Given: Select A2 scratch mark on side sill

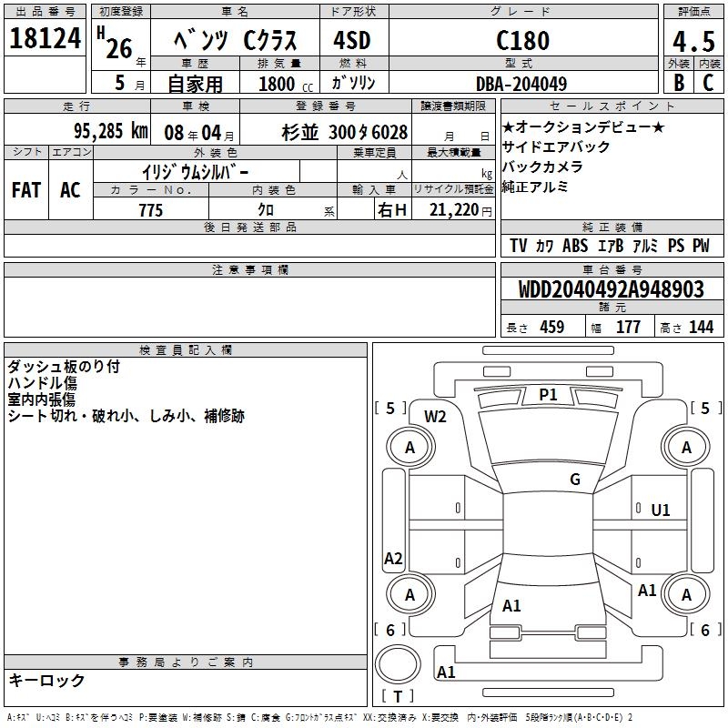Looking at the screenshot, I should coord(393,558).
